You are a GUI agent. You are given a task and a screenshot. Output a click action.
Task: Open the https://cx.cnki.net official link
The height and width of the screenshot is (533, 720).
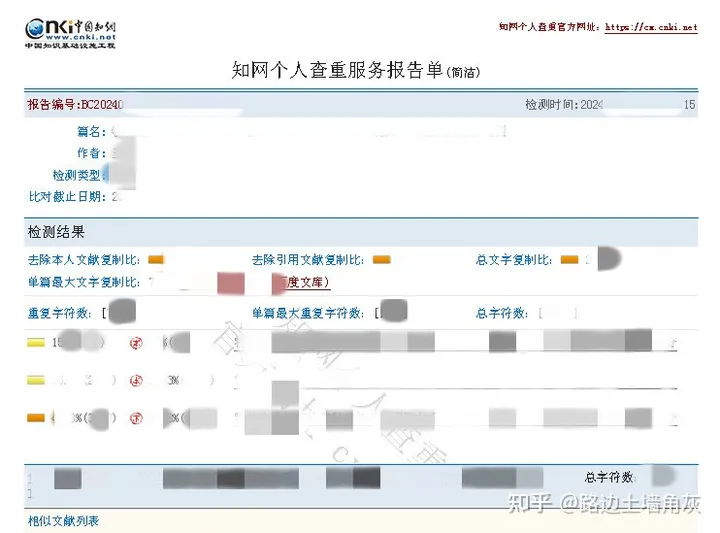(x=651, y=28)
